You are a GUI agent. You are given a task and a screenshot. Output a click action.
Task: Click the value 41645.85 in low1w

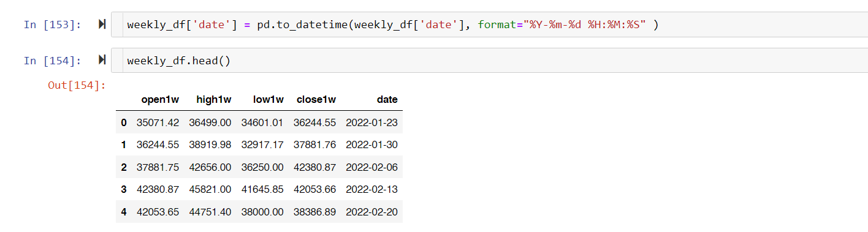tap(262, 190)
